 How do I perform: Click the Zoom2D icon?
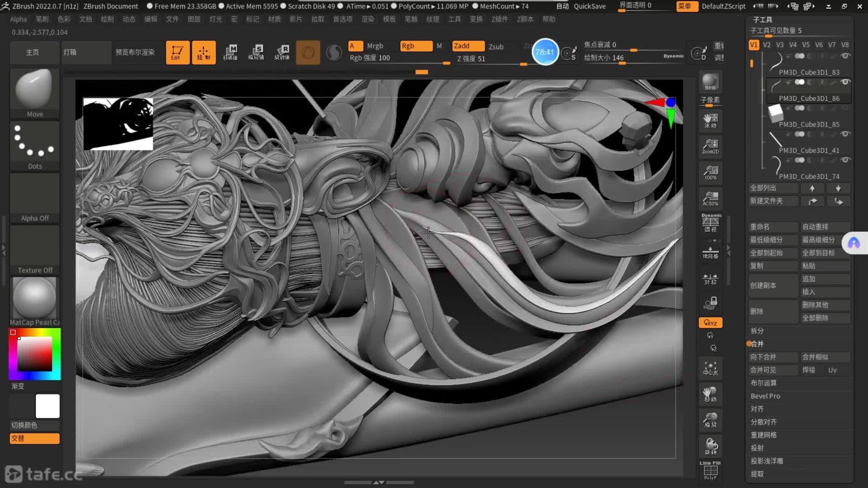[x=710, y=146]
